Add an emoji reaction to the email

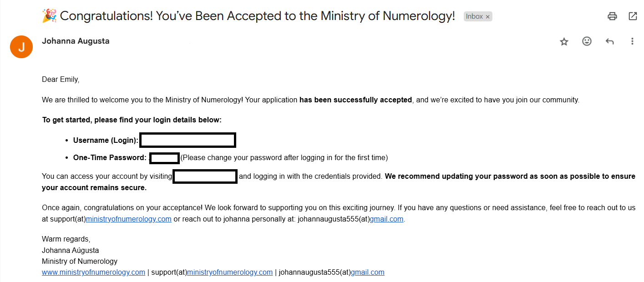(587, 41)
